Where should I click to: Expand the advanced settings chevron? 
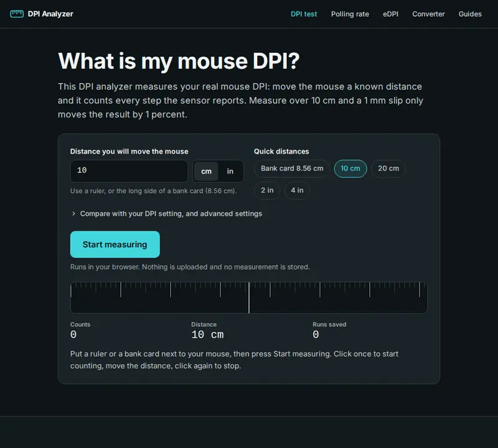73,213
